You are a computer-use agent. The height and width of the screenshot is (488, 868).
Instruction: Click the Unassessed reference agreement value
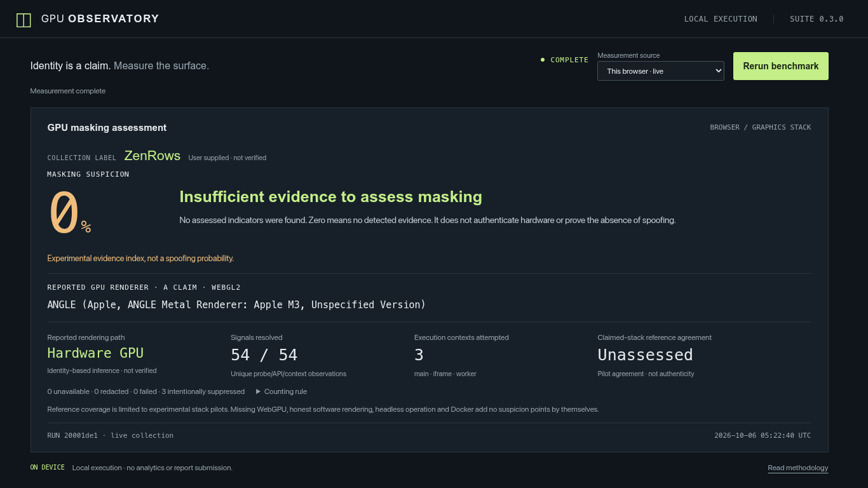[645, 355]
